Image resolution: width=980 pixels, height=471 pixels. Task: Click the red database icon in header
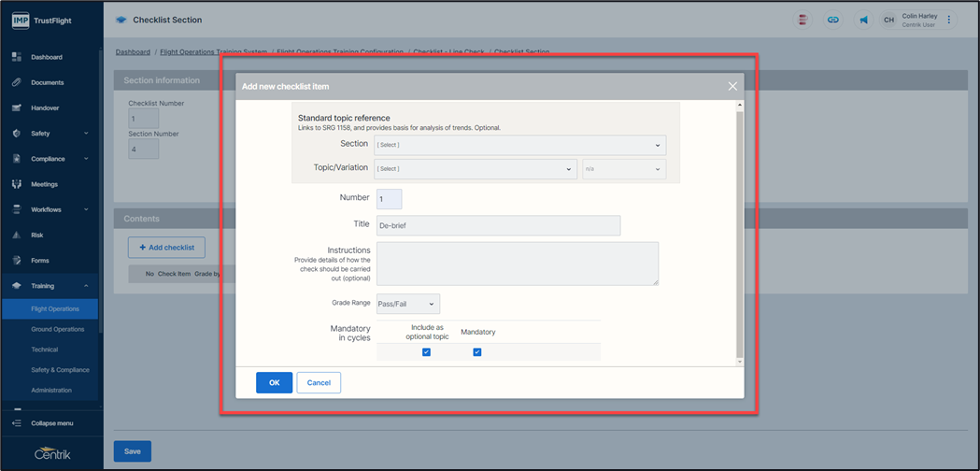pos(803,20)
